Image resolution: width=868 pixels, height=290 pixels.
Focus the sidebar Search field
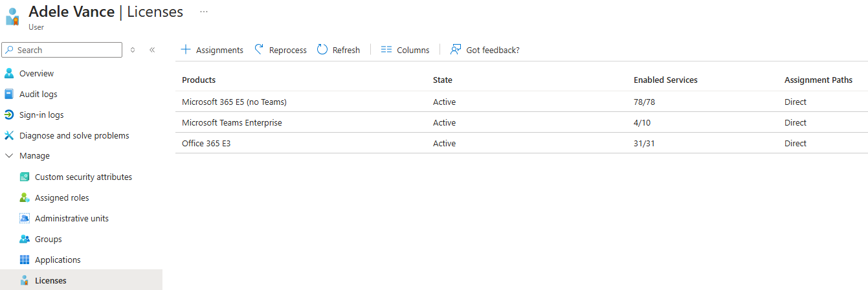62,50
